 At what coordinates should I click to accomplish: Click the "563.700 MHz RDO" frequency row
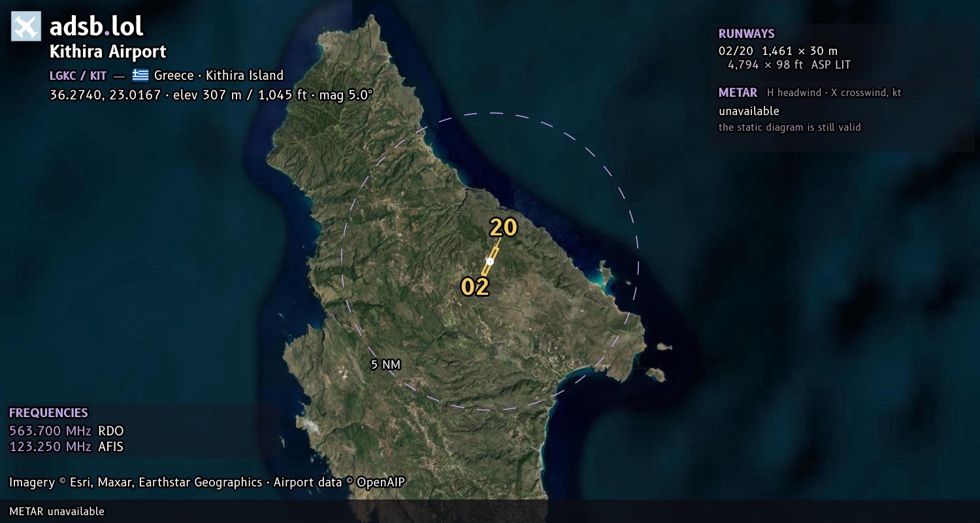point(67,431)
